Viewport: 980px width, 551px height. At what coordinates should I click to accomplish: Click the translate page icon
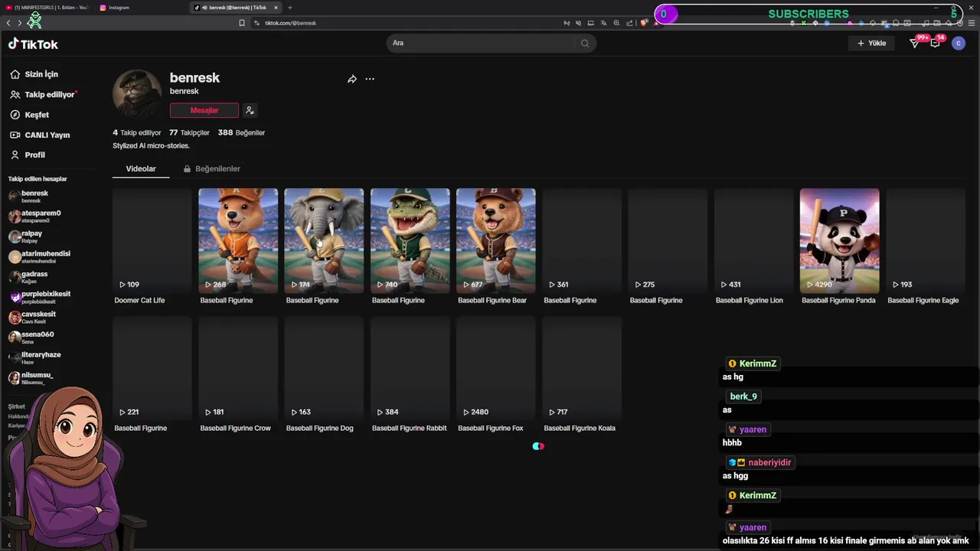[603, 23]
